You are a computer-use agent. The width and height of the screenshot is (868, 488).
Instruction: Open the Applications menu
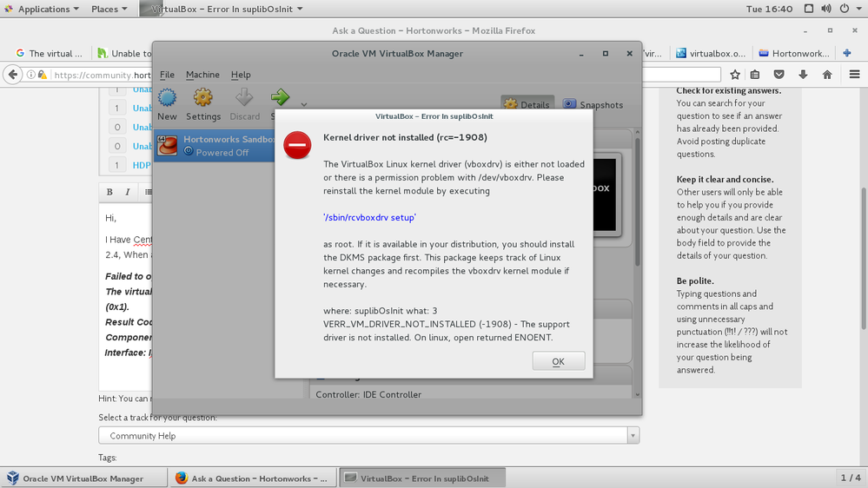point(43,9)
